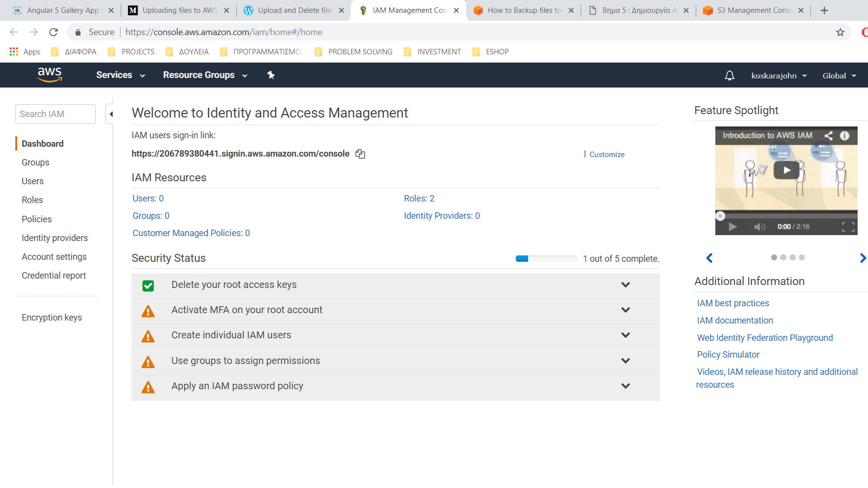
Task: Open Account settings in the sidebar
Action: click(x=54, y=257)
